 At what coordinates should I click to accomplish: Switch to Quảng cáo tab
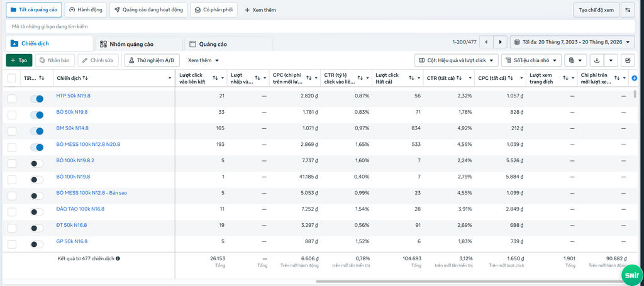pos(228,44)
